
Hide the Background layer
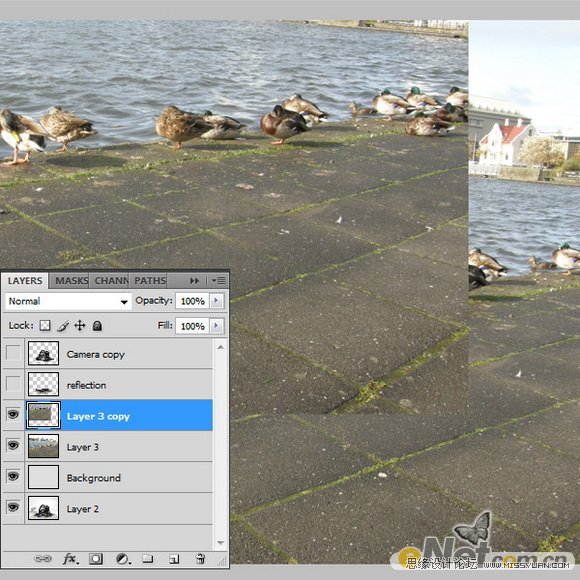(x=13, y=476)
